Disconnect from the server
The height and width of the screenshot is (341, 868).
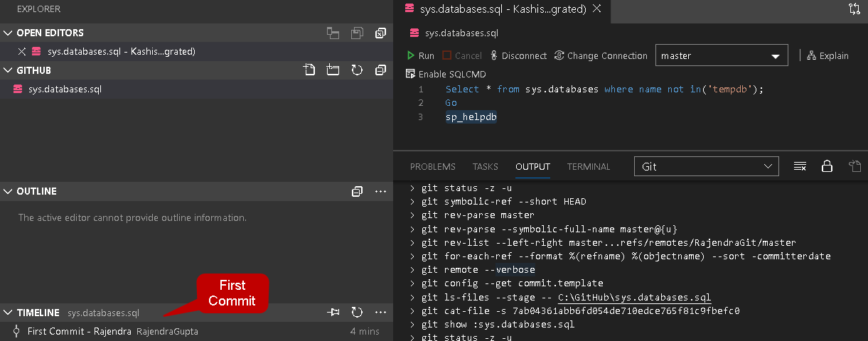(518, 55)
